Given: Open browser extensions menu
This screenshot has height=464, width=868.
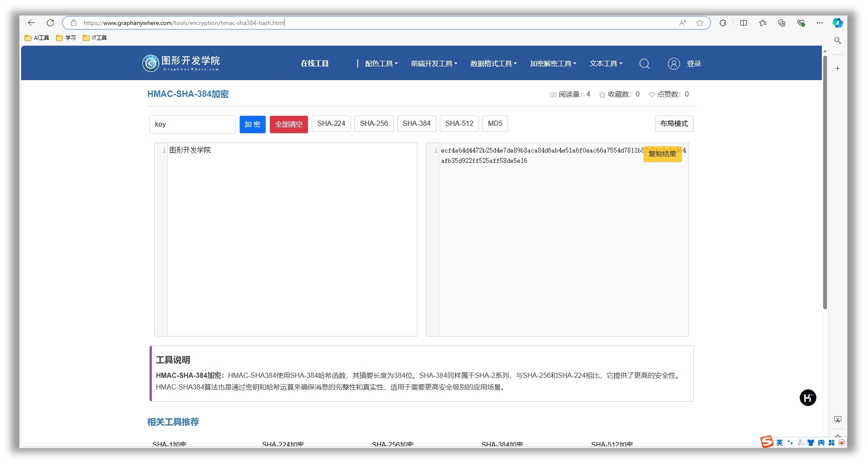Looking at the screenshot, I should [x=723, y=23].
